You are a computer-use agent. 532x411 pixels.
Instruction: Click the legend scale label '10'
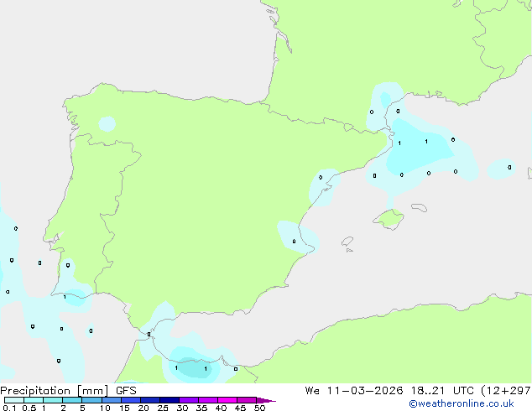[x=105, y=408]
